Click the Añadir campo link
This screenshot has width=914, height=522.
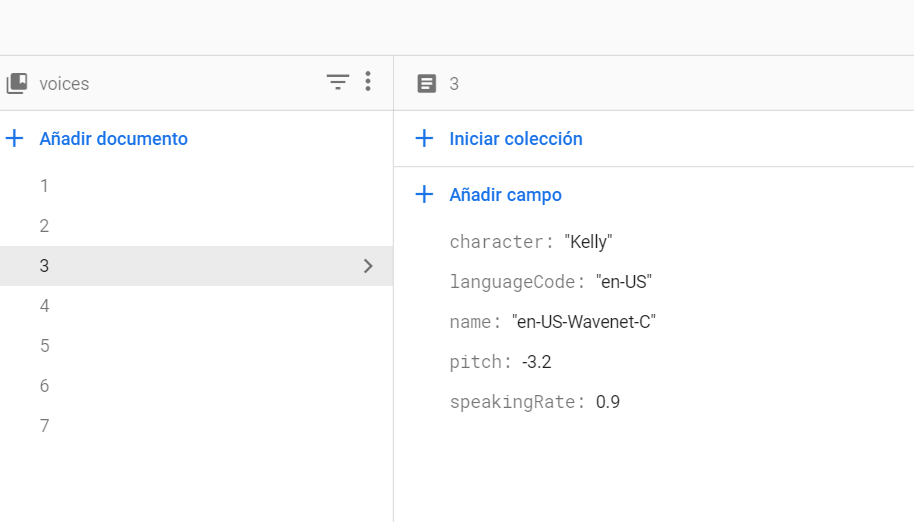(505, 195)
